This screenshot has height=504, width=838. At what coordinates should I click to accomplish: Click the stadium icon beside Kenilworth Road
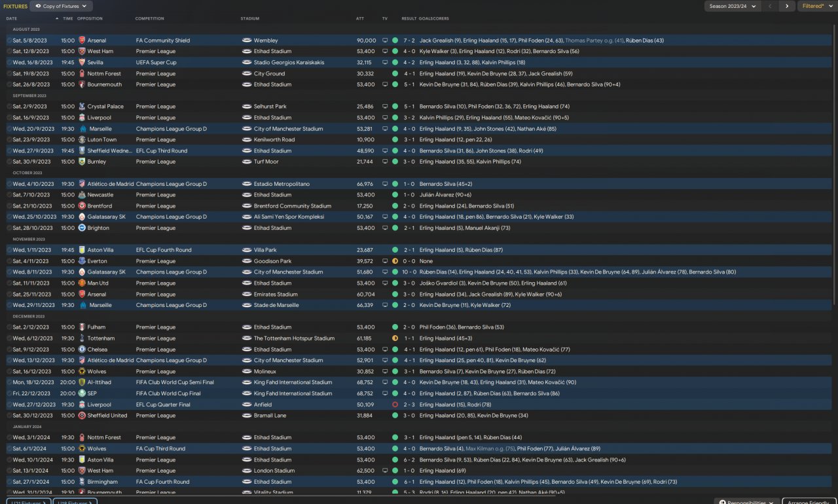[247, 140]
